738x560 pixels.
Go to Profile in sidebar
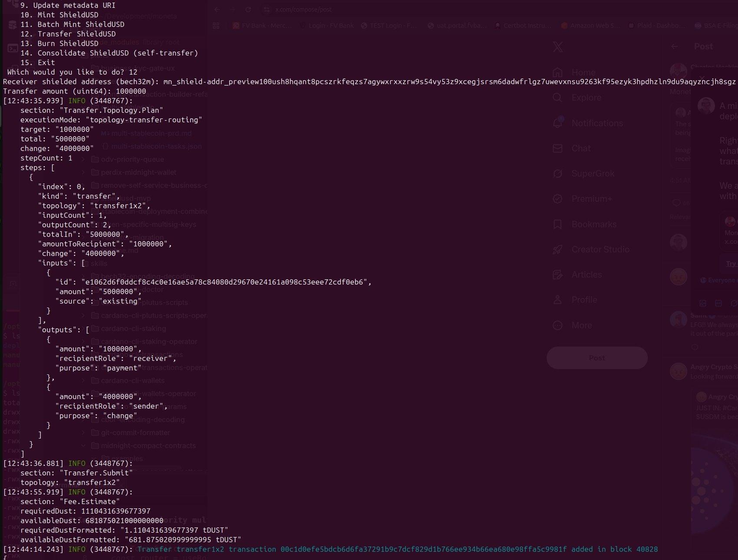pos(584,300)
